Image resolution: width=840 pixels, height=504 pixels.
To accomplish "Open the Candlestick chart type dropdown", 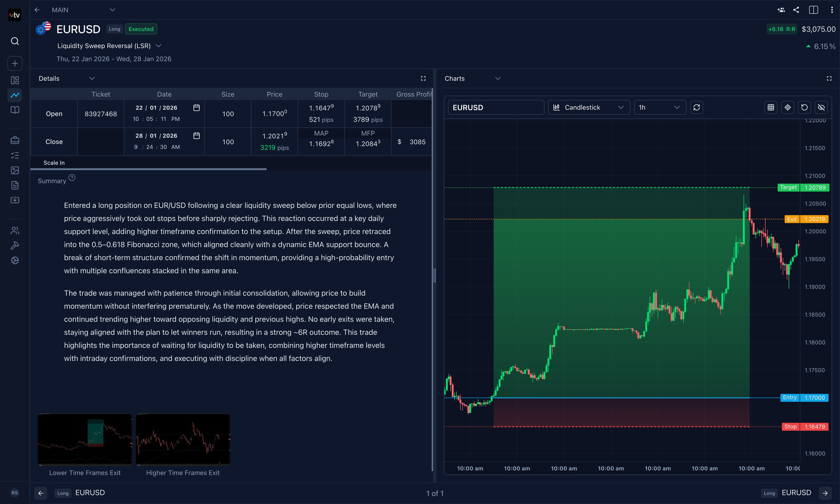I will pyautogui.click(x=589, y=107).
